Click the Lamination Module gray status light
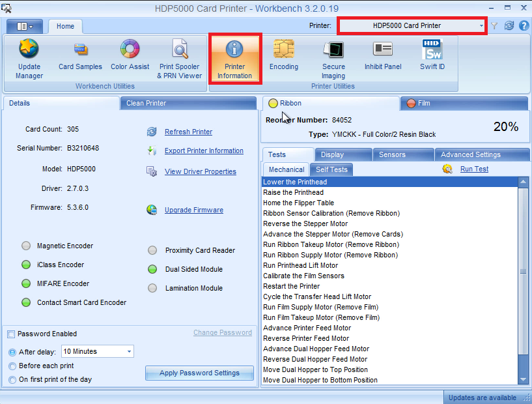 (152, 288)
